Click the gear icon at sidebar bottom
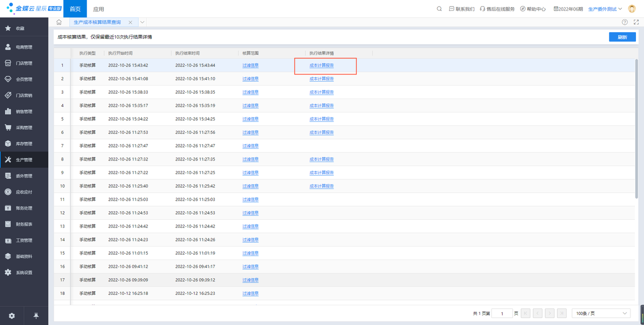644x325 pixels. point(12,316)
